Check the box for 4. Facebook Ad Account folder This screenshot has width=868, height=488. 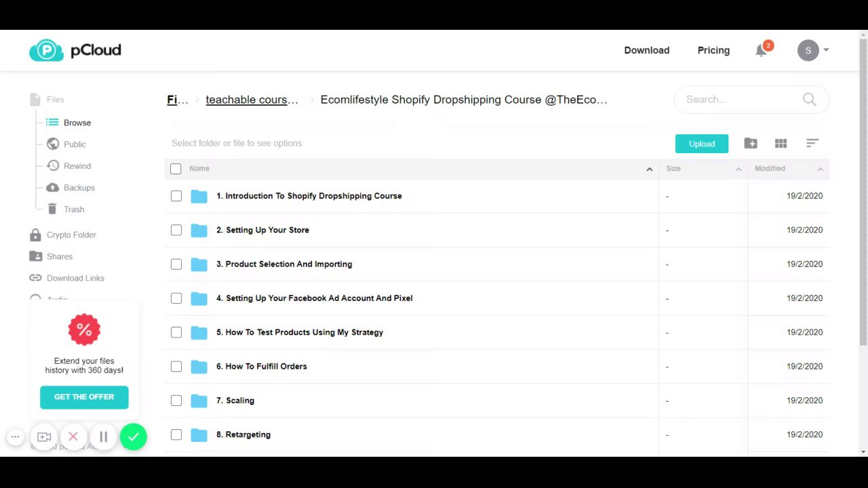click(x=176, y=298)
